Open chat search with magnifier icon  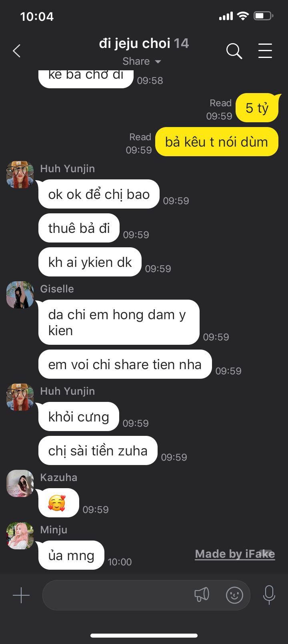tap(234, 51)
